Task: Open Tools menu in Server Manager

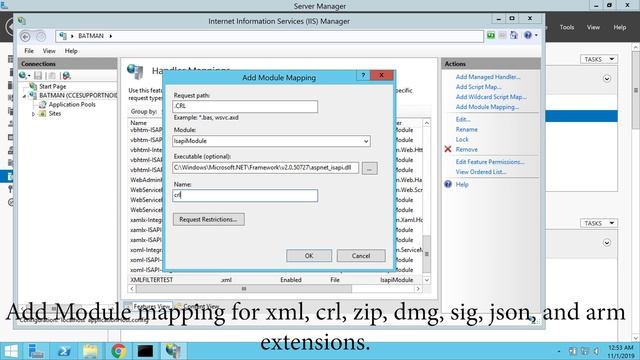Action: [567, 27]
